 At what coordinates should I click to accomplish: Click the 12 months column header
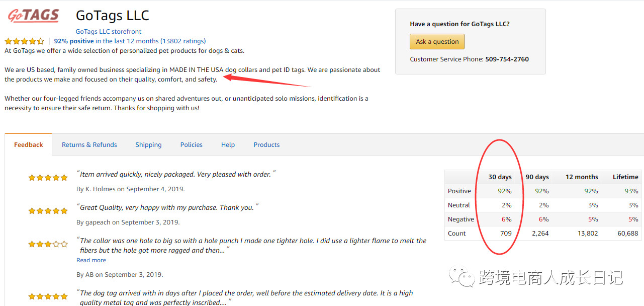(x=582, y=177)
